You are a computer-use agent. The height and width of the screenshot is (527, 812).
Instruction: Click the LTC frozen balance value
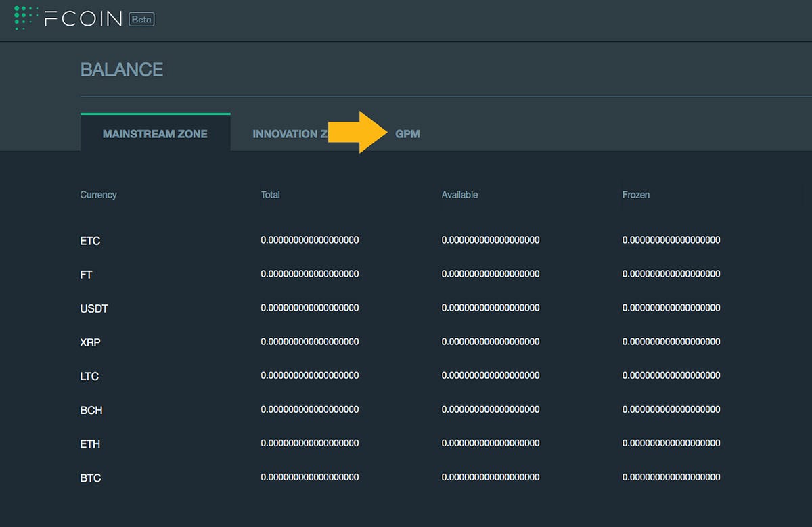[x=671, y=375]
